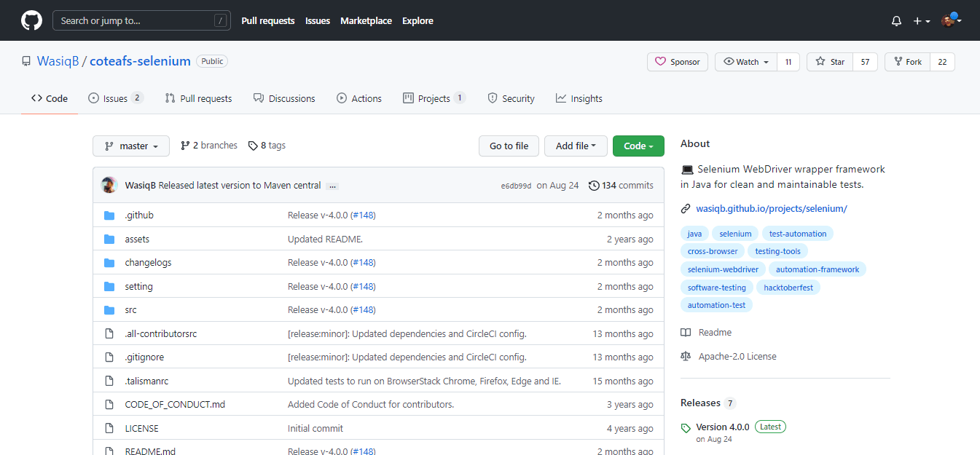Click the .github folder icon
The height and width of the screenshot is (455, 980).
click(x=109, y=215)
